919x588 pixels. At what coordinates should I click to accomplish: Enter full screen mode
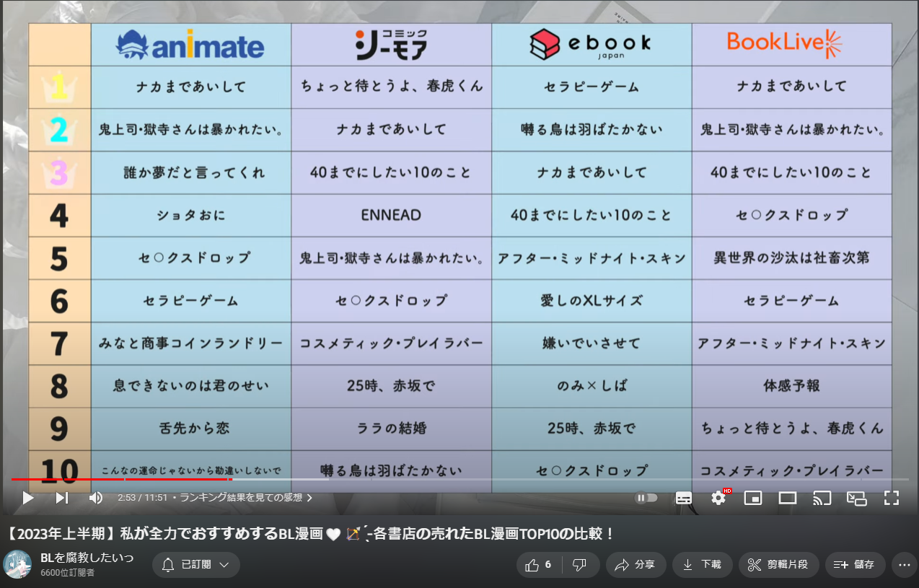892,498
